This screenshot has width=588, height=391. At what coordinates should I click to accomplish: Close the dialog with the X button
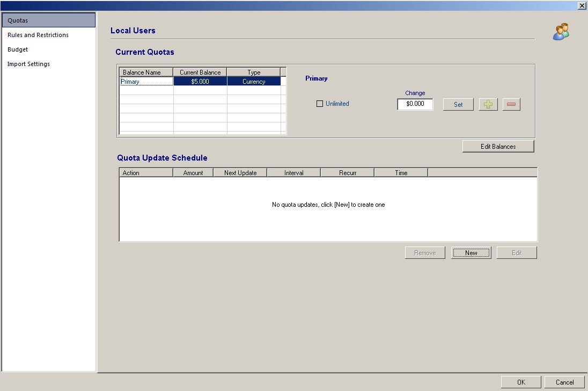(x=582, y=5)
